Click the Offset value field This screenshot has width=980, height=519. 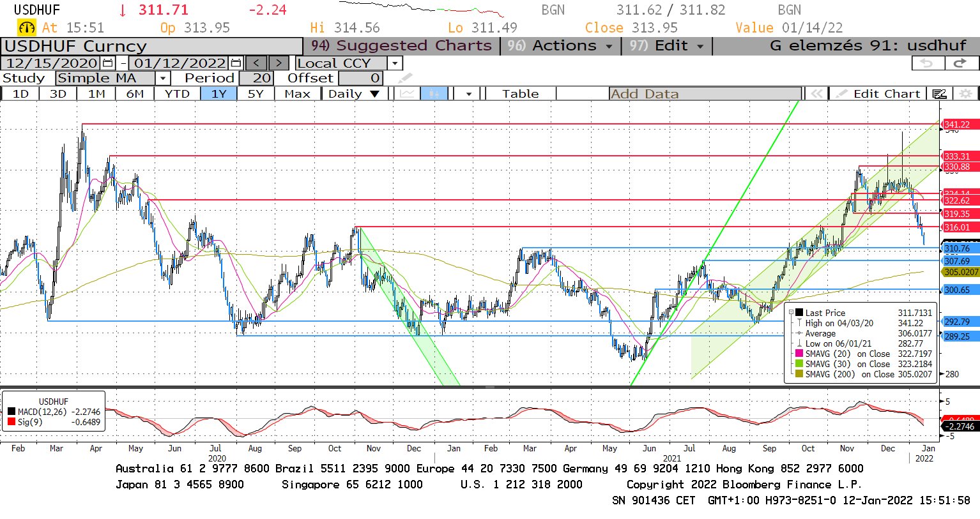pyautogui.click(x=360, y=79)
